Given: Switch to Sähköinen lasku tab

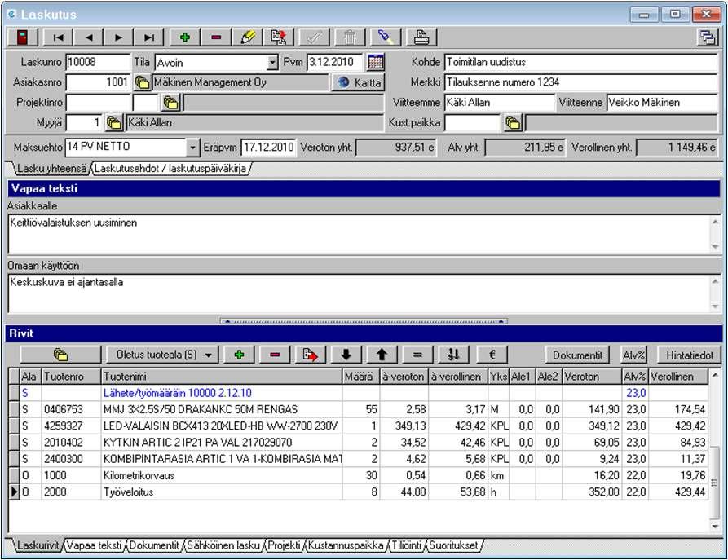Looking at the screenshot, I should pyautogui.click(x=223, y=545).
